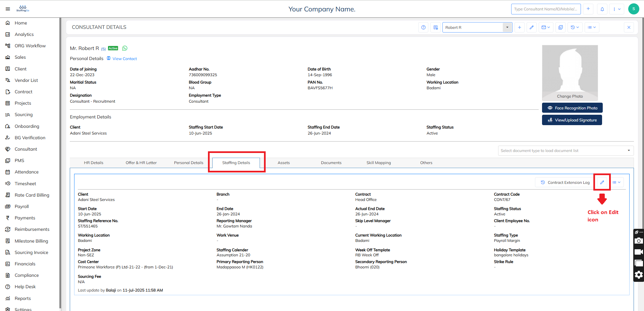The height and width of the screenshot is (311, 644).
Task: Switch to the Offer & HR Letter tab
Action: (141, 163)
